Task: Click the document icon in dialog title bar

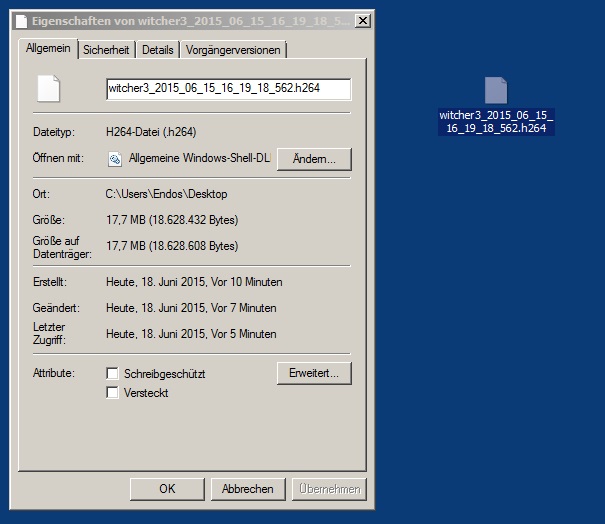Action: (x=22, y=21)
